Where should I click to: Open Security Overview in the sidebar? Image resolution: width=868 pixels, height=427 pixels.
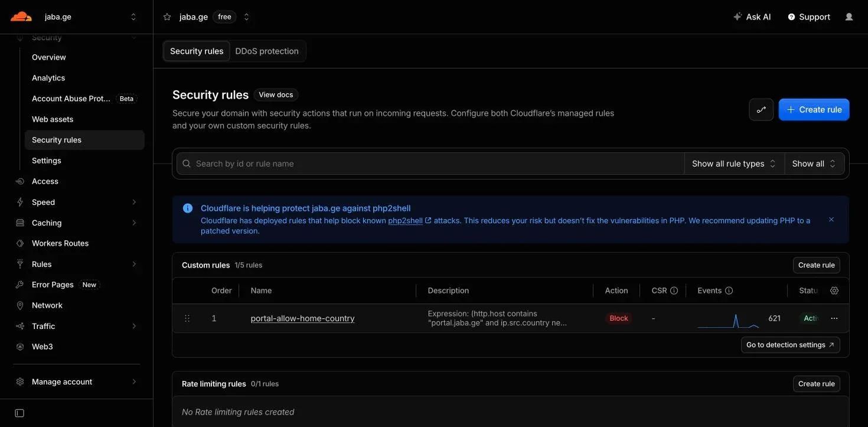click(x=49, y=57)
